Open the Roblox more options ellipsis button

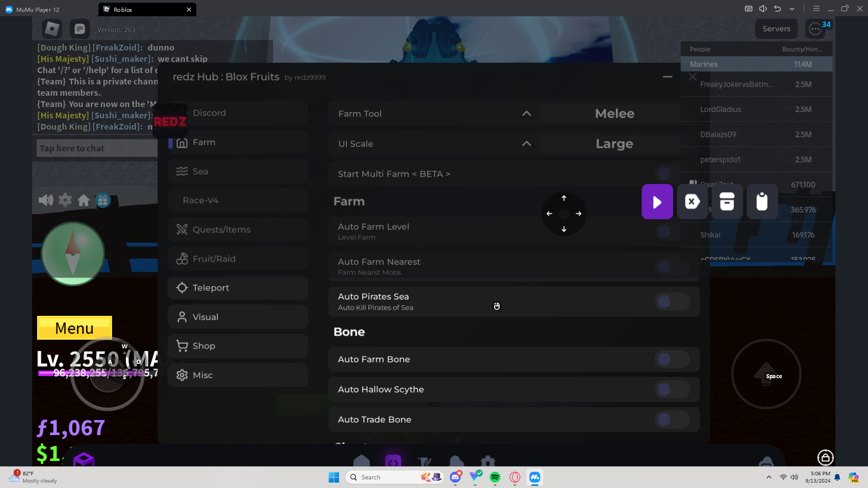tap(815, 29)
